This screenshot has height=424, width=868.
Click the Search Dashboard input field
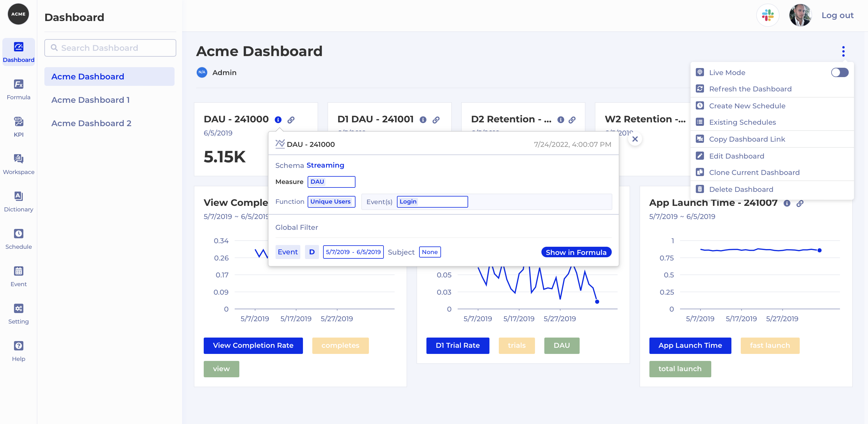click(x=110, y=48)
